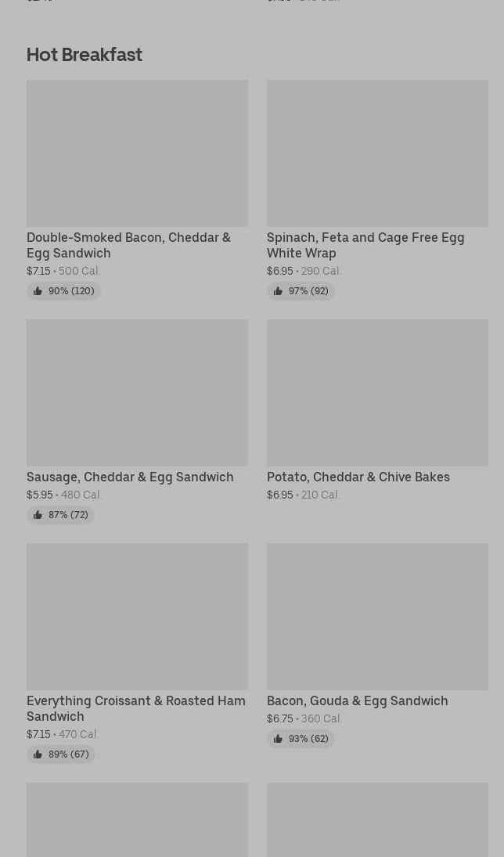504x857 pixels.
Task: Click thumbs-up icon beside 87% (72)
Action: pyautogui.click(x=38, y=515)
